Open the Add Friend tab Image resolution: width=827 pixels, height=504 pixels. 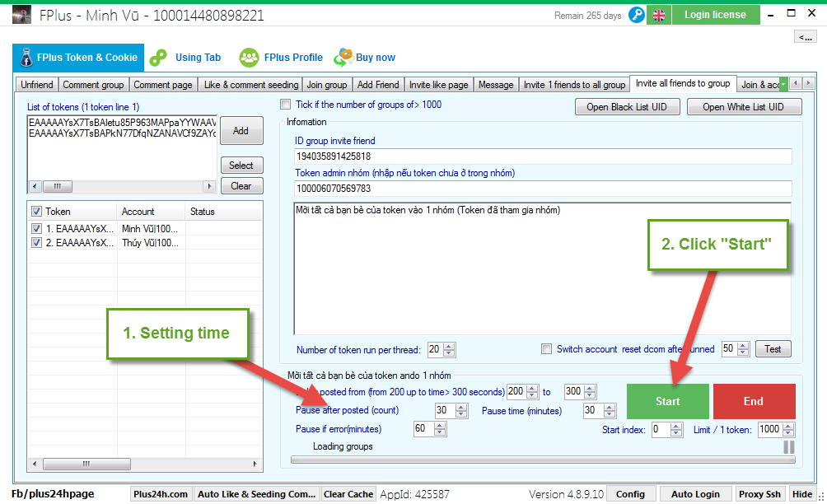click(378, 85)
